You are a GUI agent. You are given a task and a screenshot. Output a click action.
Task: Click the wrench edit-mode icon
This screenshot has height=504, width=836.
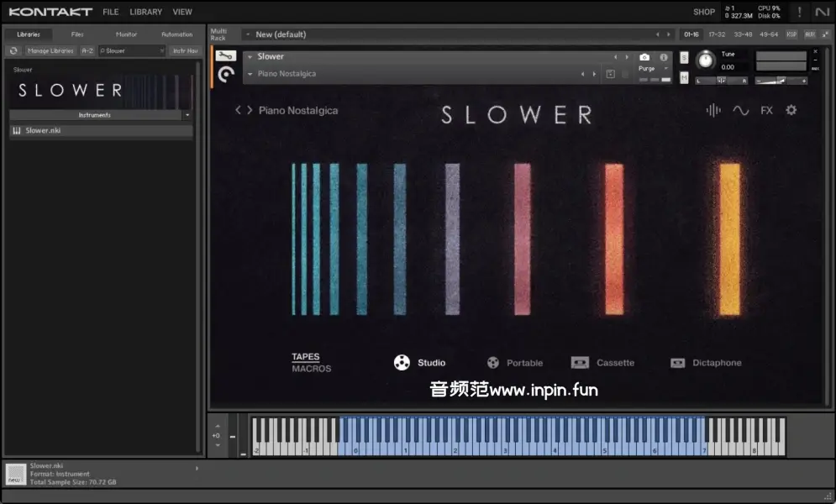[x=226, y=55]
